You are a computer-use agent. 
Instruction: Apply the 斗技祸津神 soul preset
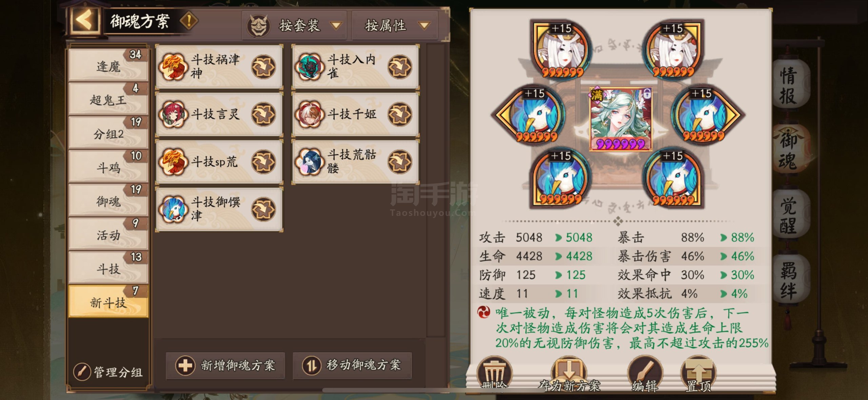pyautogui.click(x=263, y=67)
